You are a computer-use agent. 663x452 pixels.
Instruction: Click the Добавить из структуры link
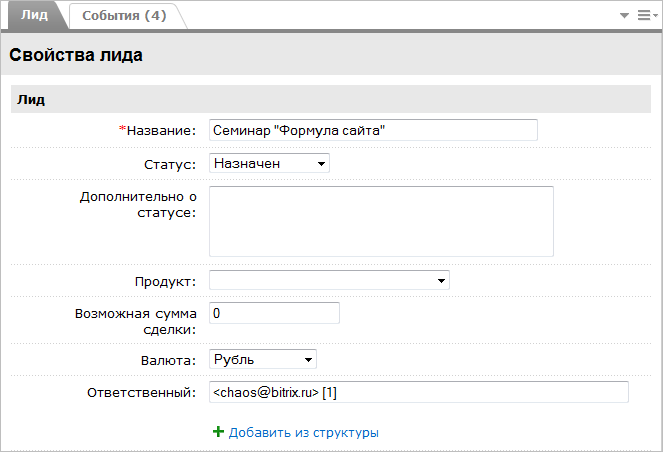click(303, 433)
